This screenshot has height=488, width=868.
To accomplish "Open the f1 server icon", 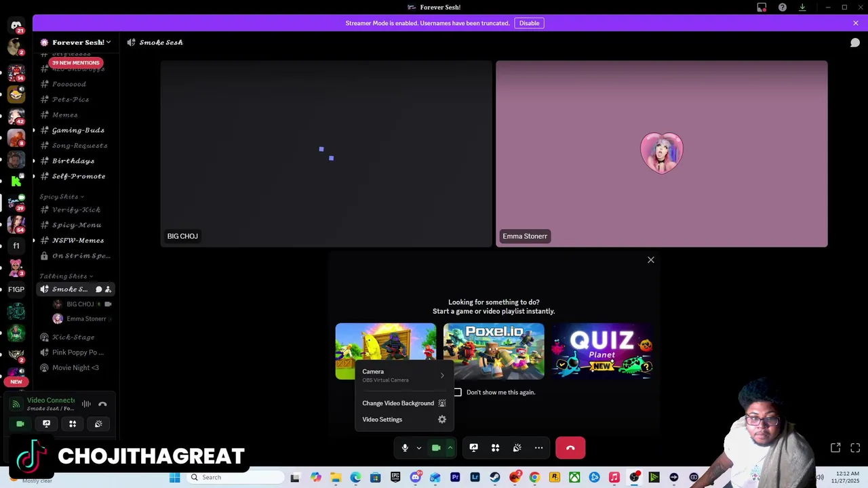I will 16,245.
